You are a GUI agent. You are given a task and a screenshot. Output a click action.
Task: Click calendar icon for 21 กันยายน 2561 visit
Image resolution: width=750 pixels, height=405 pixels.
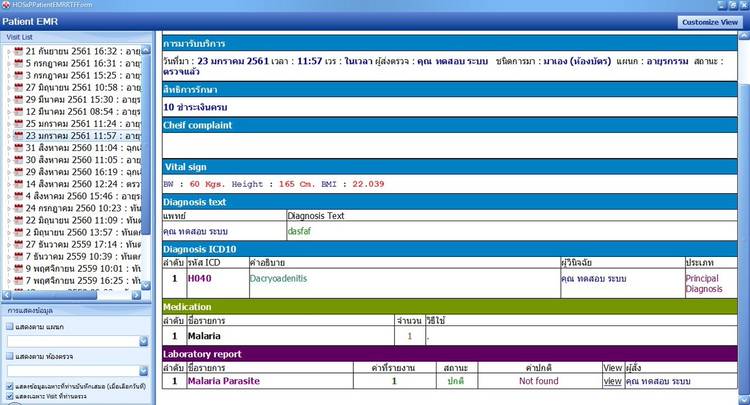point(18,50)
